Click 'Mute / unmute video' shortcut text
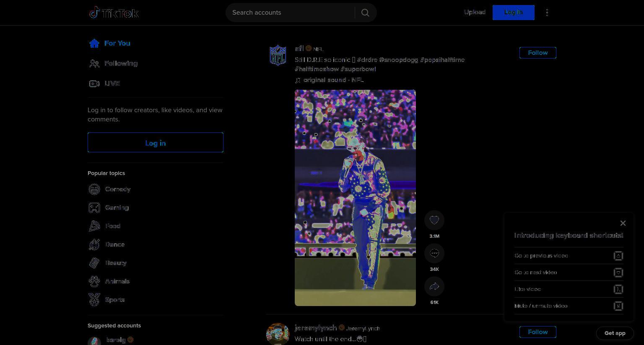The width and height of the screenshot is (644, 345). click(x=541, y=306)
